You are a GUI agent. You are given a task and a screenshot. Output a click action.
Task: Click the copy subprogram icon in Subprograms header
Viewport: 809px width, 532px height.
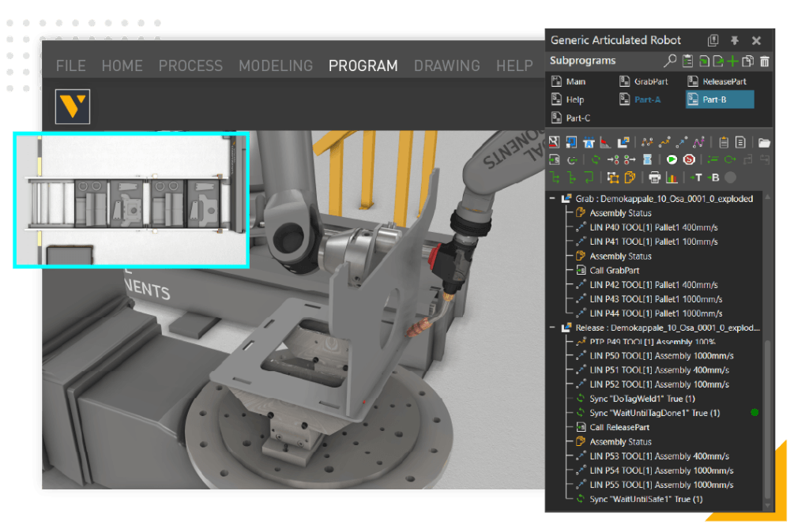[x=747, y=62]
